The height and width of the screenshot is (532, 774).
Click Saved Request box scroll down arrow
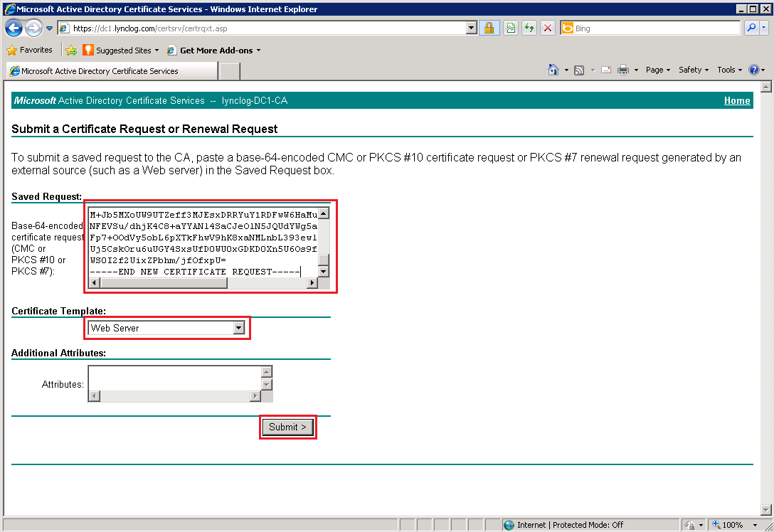click(323, 272)
